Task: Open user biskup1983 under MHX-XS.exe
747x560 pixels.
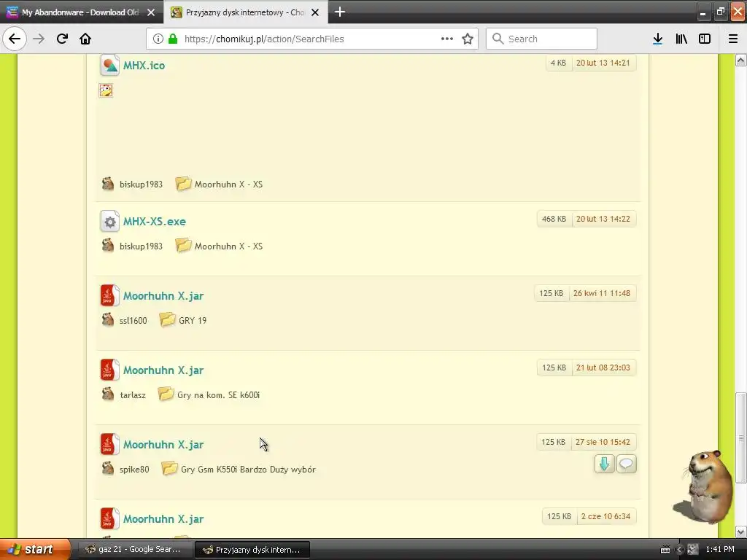Action: tap(141, 246)
